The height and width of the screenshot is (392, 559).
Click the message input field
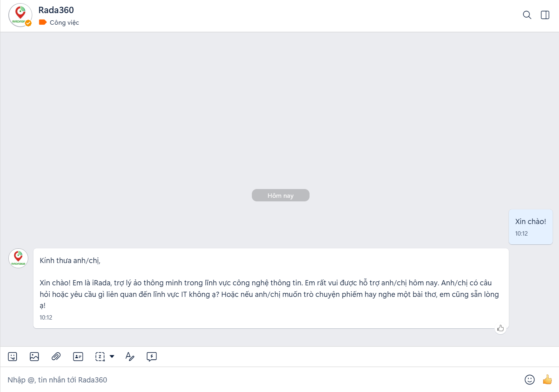pos(259,380)
